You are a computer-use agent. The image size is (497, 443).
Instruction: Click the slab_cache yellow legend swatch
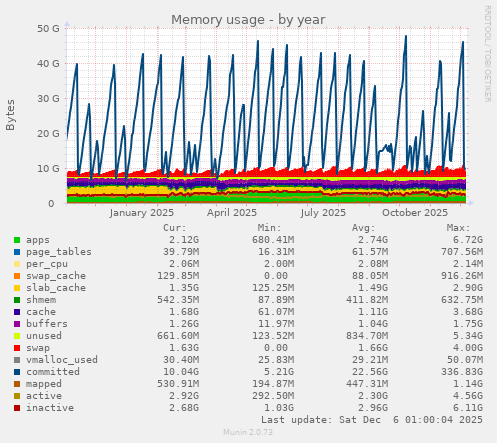[17, 288]
